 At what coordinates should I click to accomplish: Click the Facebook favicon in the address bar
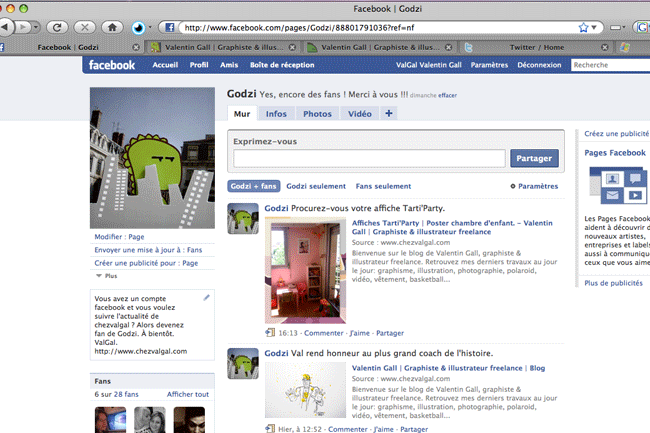[x=170, y=27]
